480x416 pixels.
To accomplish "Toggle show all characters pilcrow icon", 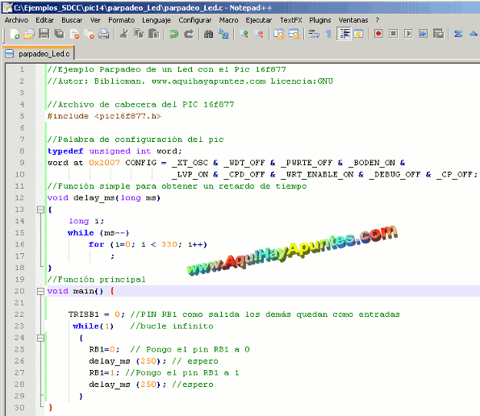I will click(x=329, y=34).
